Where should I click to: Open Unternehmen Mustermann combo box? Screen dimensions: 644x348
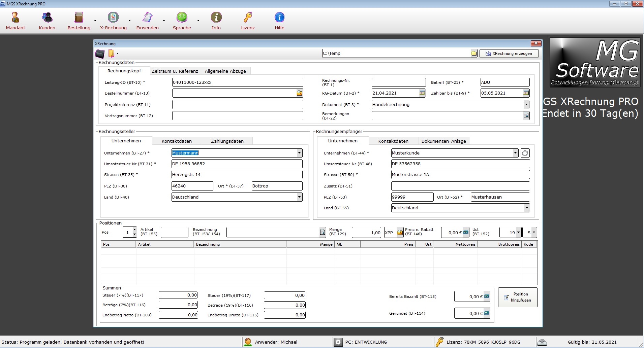pos(299,153)
